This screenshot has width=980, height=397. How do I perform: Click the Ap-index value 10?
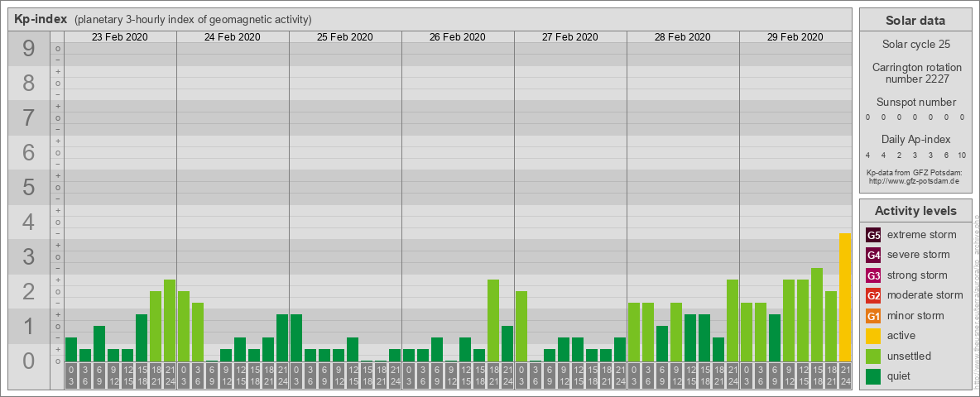(961, 155)
